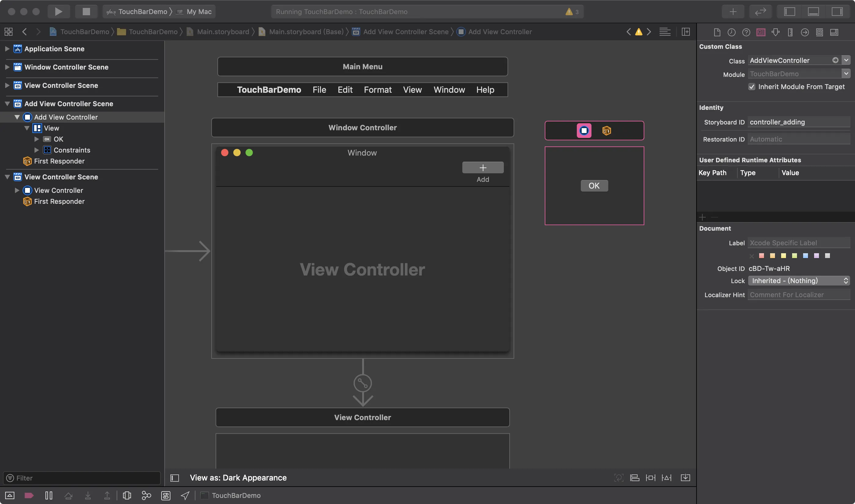Toggle the breakpoints activation icon

pyautogui.click(x=29, y=495)
